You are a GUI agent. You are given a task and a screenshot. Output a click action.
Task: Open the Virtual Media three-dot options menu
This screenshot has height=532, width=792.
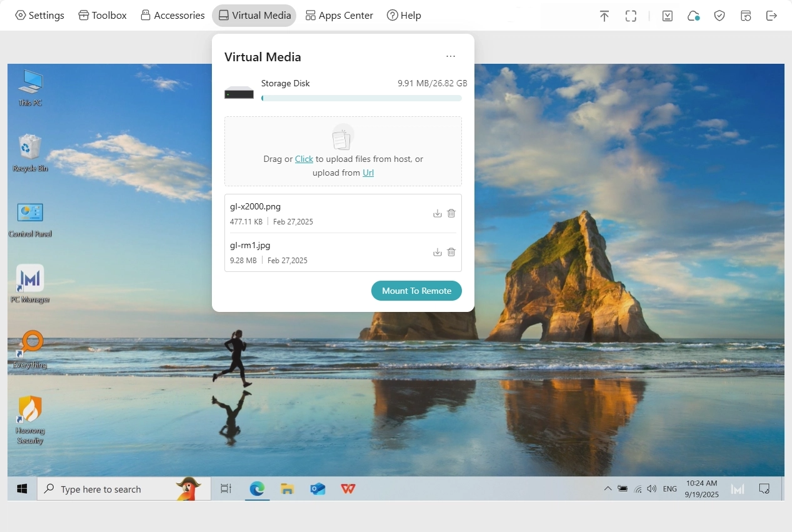pos(451,57)
